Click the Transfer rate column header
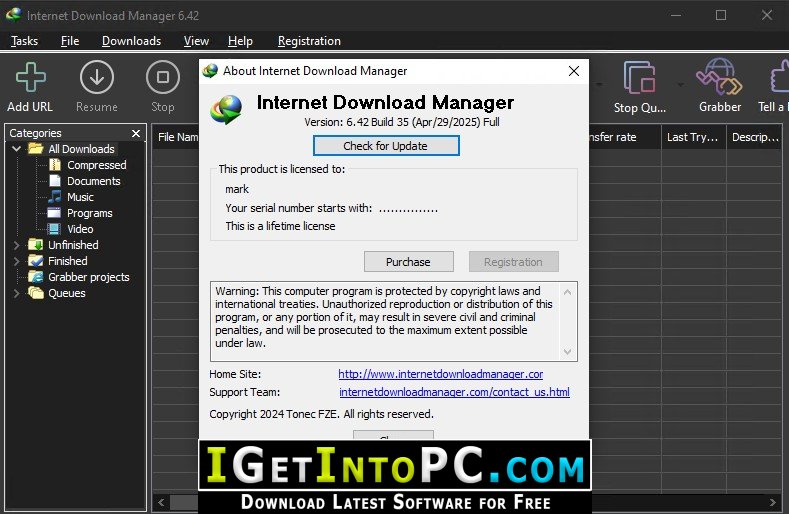Screen dimensions: 789x514 click(624, 137)
